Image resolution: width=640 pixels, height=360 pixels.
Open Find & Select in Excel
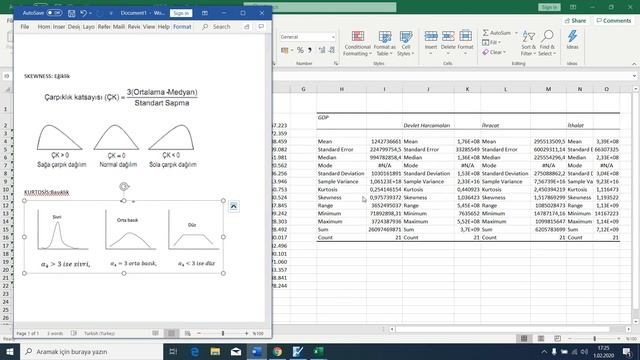pyautogui.click(x=547, y=43)
